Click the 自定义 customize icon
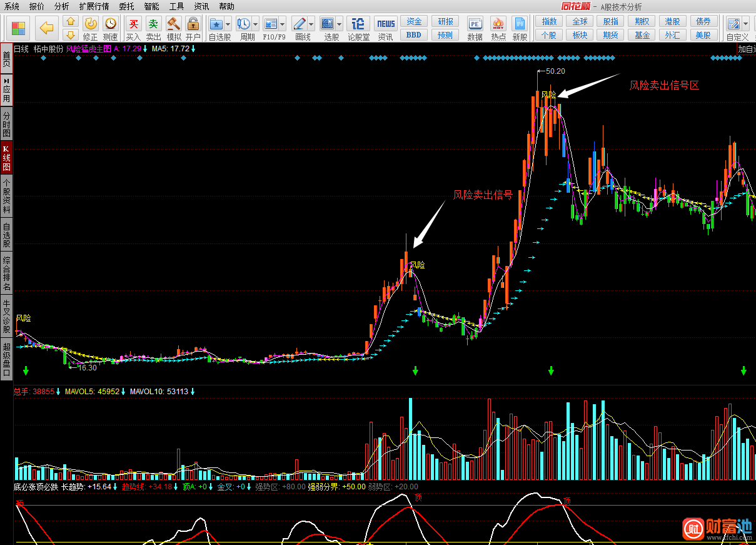 [733, 24]
